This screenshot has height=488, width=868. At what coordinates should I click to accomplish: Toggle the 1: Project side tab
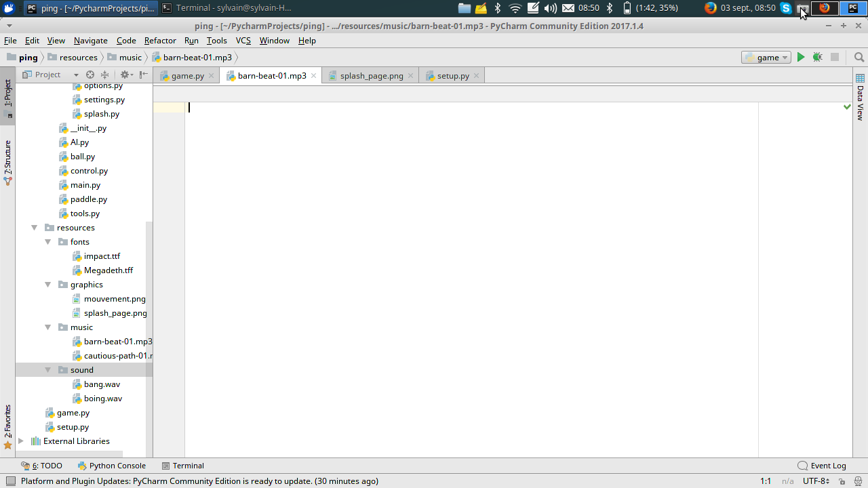(x=7, y=94)
